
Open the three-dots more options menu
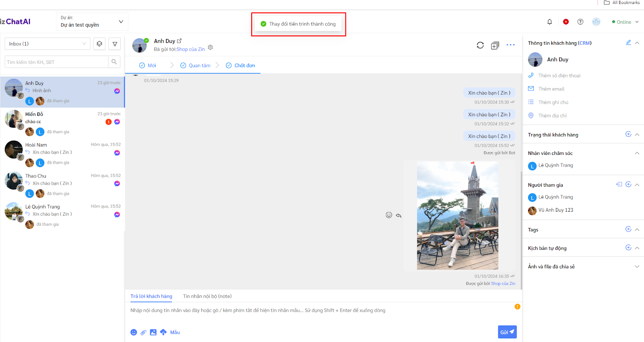[x=510, y=45]
